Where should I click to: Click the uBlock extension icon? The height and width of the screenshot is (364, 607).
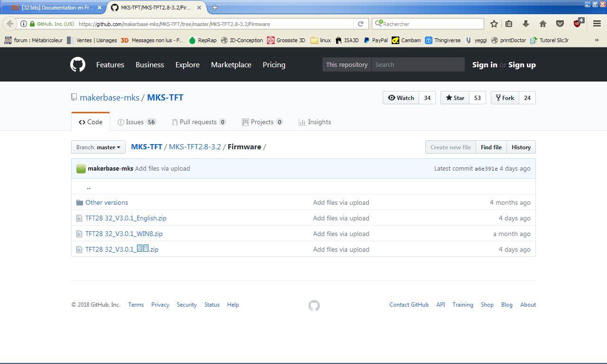point(578,23)
